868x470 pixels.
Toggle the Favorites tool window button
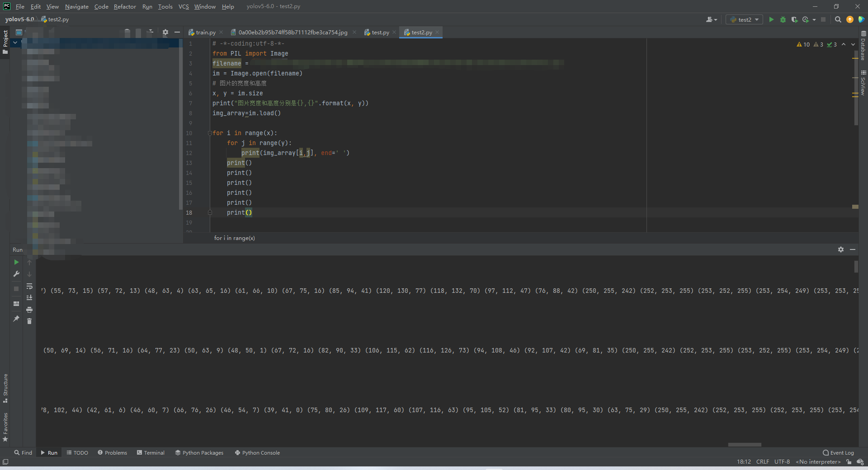5,427
